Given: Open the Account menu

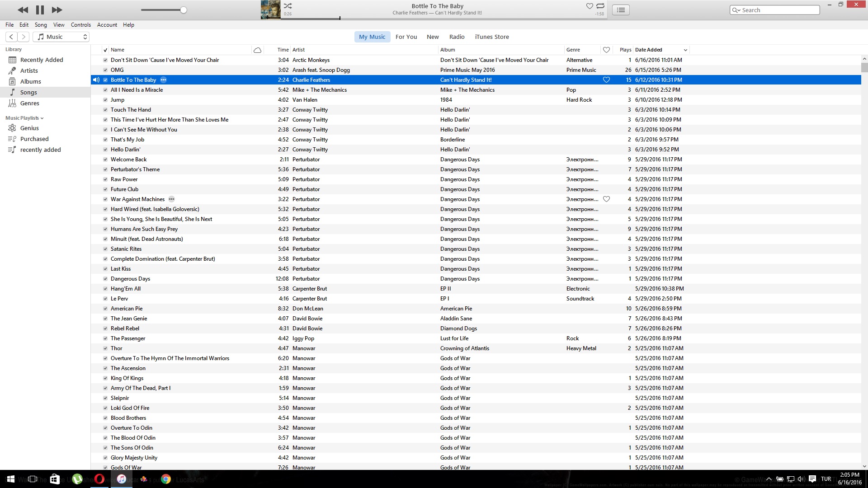Looking at the screenshot, I should [107, 25].
